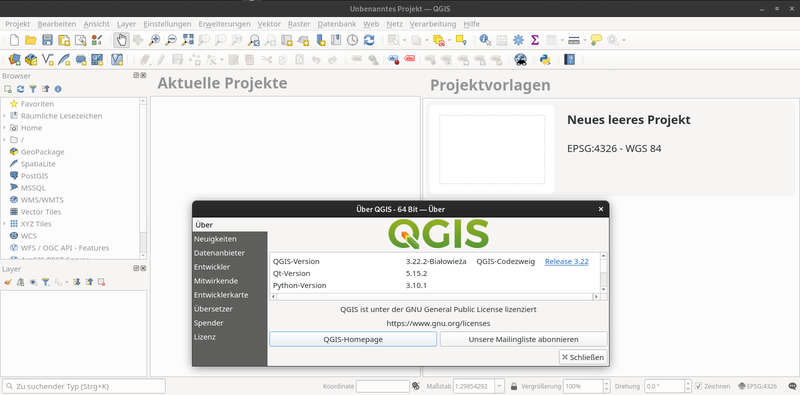The width and height of the screenshot is (800, 395).
Task: Select the Lizenz tab in Über dialog
Action: (x=230, y=337)
